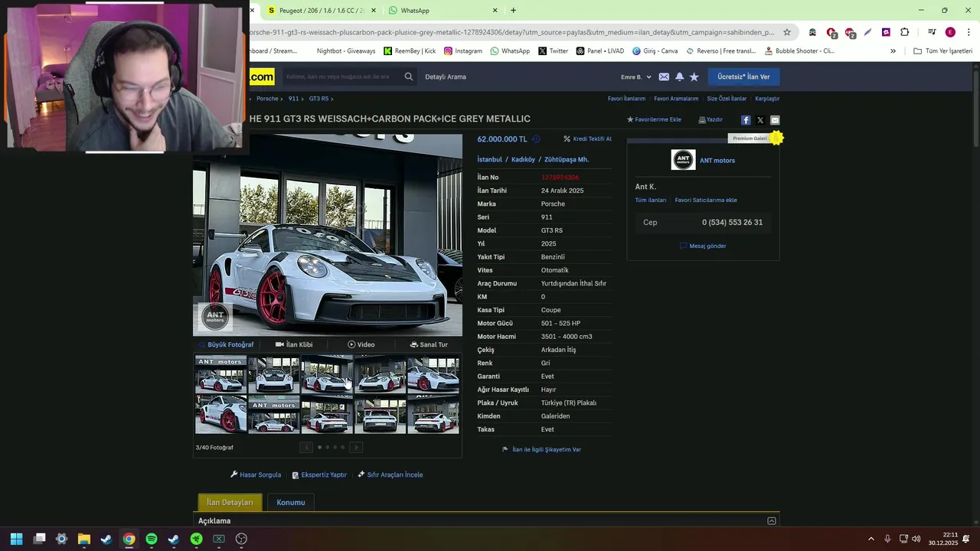Click İlan ile İlgili Şikayetim Var
Screen dimensions: 980x551
tap(541, 450)
